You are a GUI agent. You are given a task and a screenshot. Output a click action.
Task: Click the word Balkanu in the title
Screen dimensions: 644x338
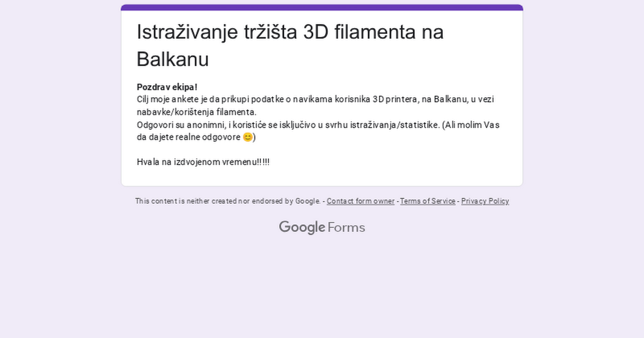pos(172,60)
